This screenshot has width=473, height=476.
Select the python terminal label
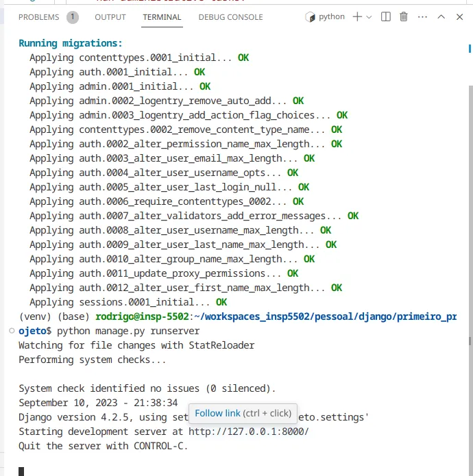[331, 16]
